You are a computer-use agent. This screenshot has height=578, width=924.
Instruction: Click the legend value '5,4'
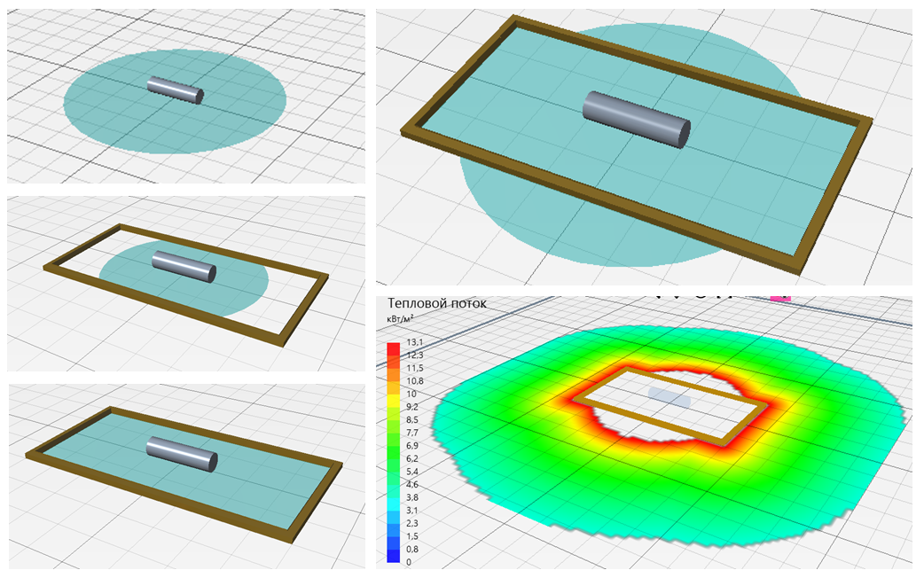click(412, 472)
